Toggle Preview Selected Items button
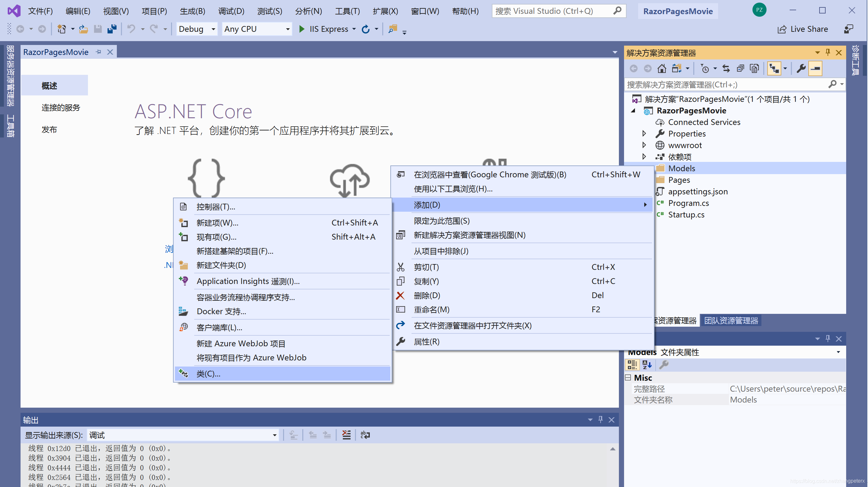Image resolution: width=868 pixels, height=487 pixels. tap(815, 68)
